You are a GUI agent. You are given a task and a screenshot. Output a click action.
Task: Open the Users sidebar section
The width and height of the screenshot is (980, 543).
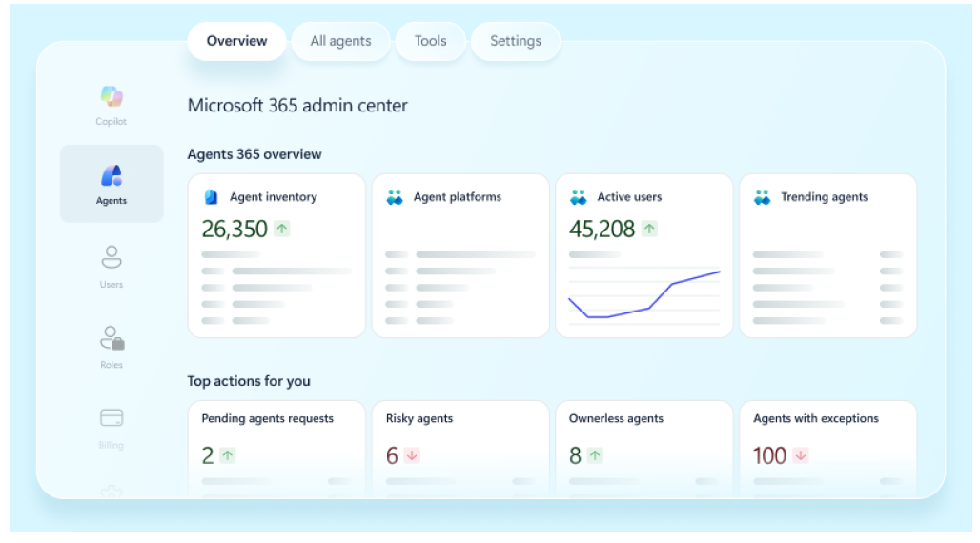pos(112,257)
